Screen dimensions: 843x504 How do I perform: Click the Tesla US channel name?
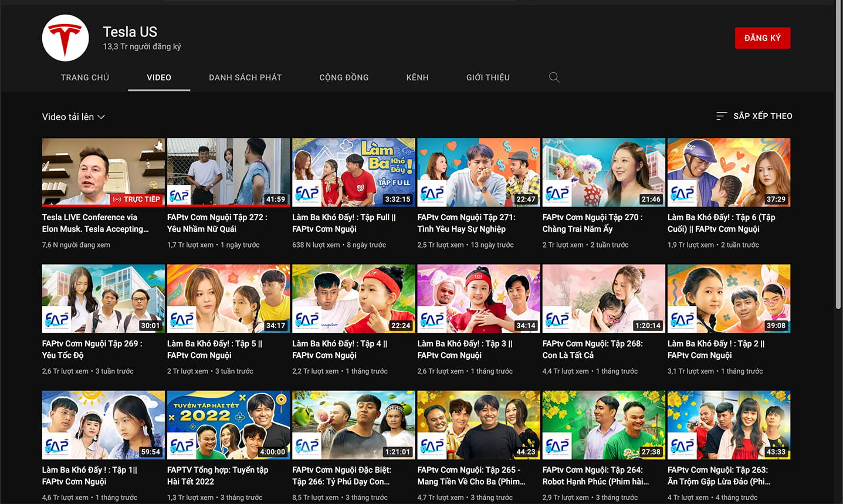pos(130,32)
